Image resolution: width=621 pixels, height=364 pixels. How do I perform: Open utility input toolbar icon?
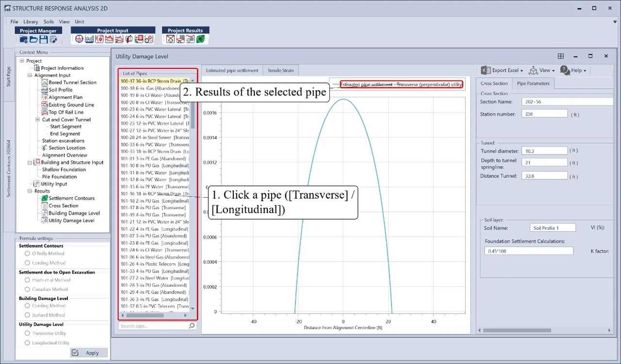[148, 39]
